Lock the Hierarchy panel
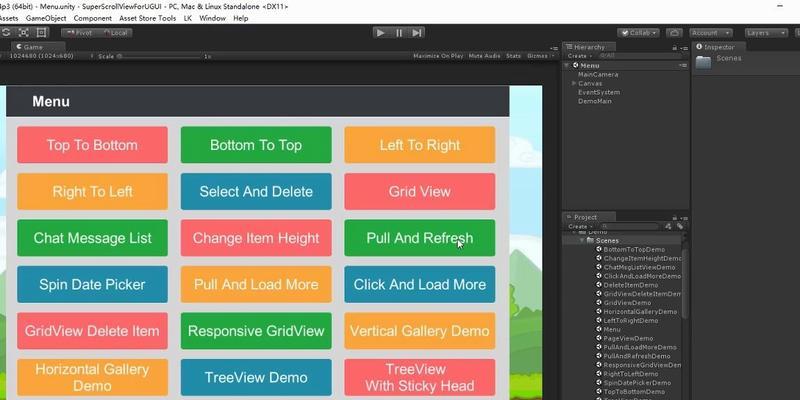Screen dimensions: 800x400 click(674, 47)
